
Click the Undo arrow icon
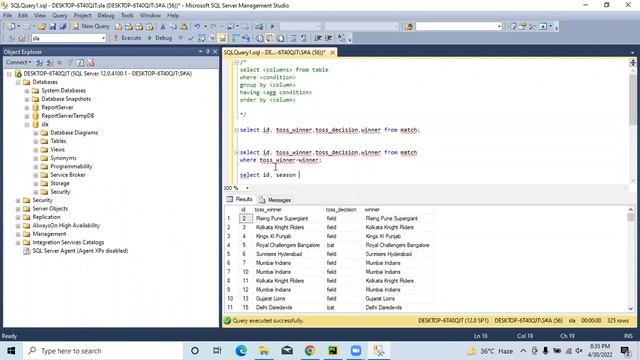coord(197,27)
